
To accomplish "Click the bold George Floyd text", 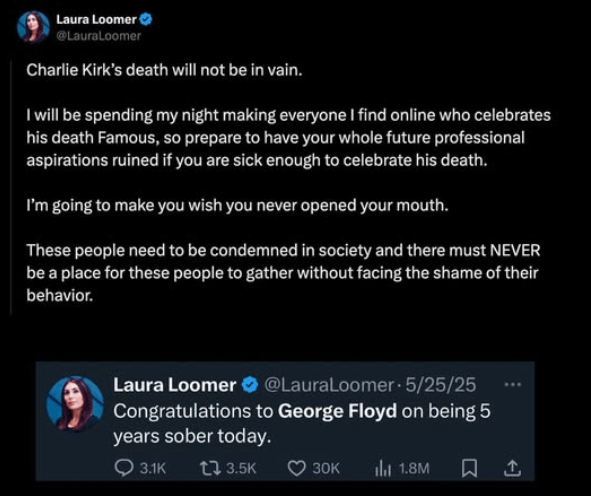I will pos(337,411).
